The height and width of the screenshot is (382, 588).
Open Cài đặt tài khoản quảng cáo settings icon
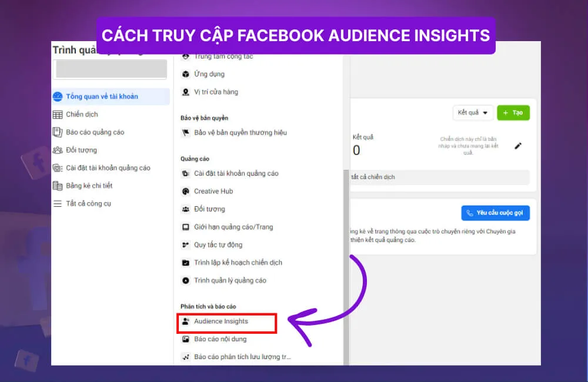pos(59,167)
